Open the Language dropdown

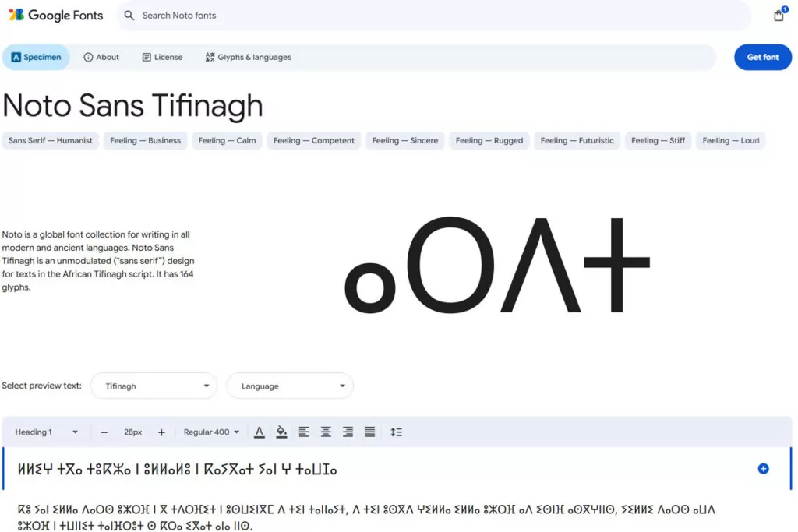(x=290, y=386)
